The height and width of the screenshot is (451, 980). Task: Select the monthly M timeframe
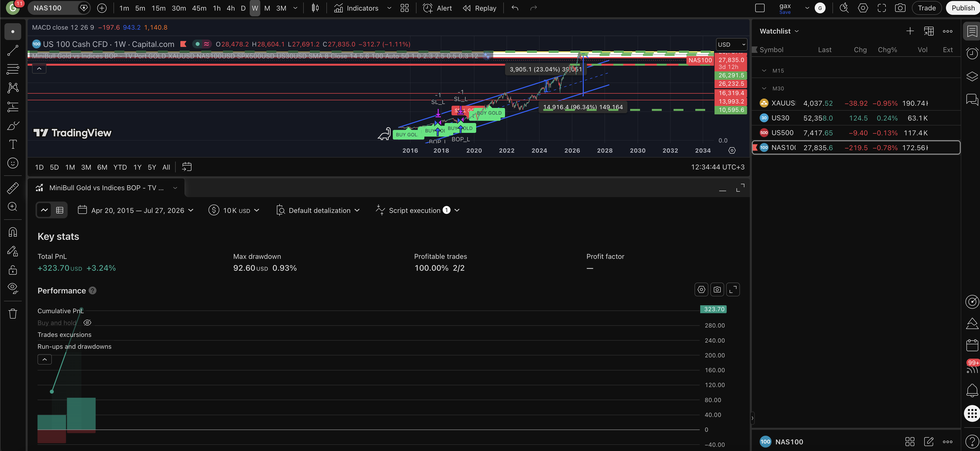pyautogui.click(x=267, y=8)
